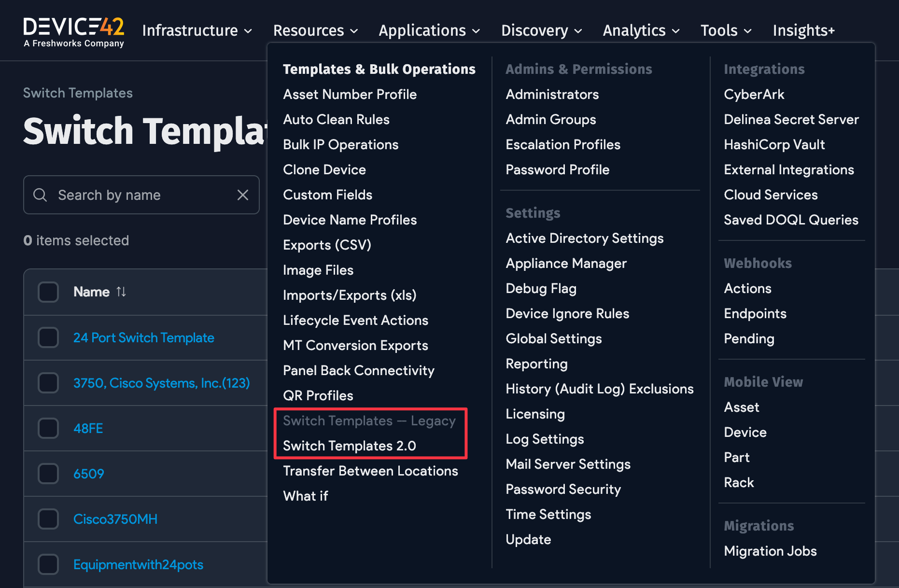Go to CyberArk integration

click(754, 94)
